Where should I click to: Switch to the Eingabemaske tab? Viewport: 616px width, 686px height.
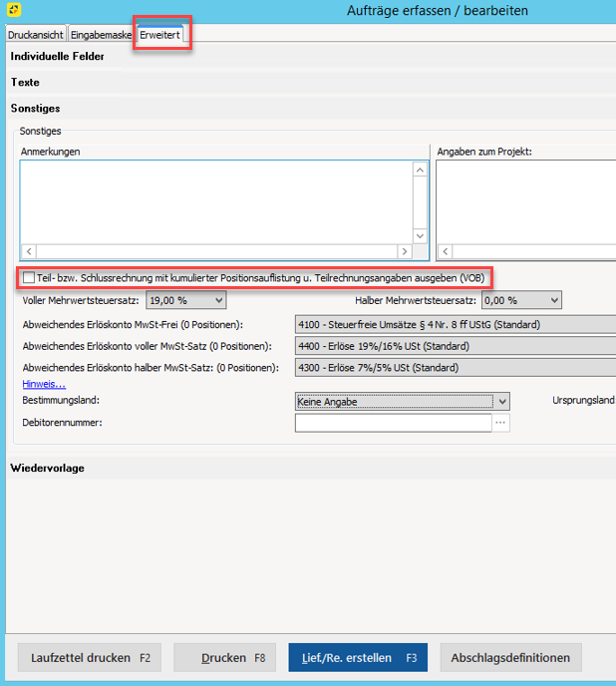[101, 35]
